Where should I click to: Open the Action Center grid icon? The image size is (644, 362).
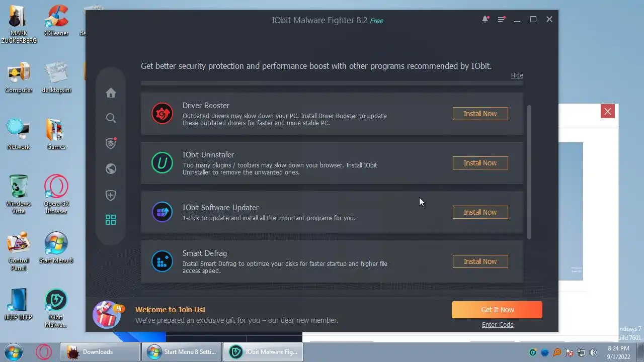111,220
